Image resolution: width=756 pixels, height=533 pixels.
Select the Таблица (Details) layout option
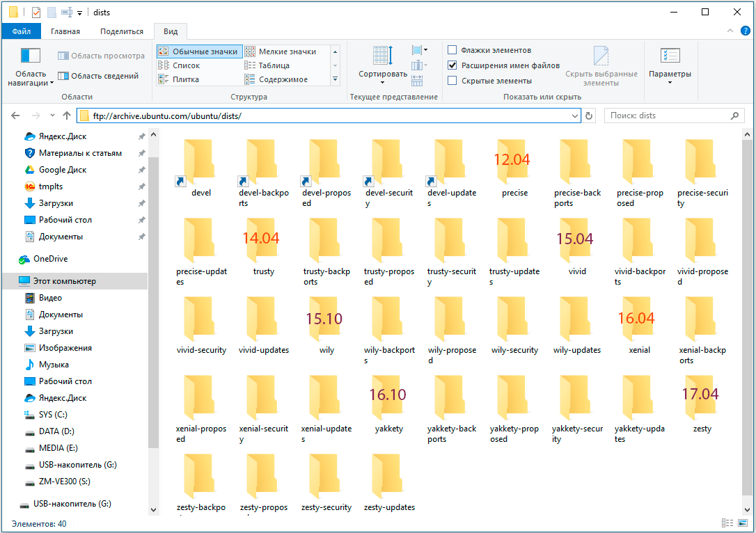[x=274, y=65]
